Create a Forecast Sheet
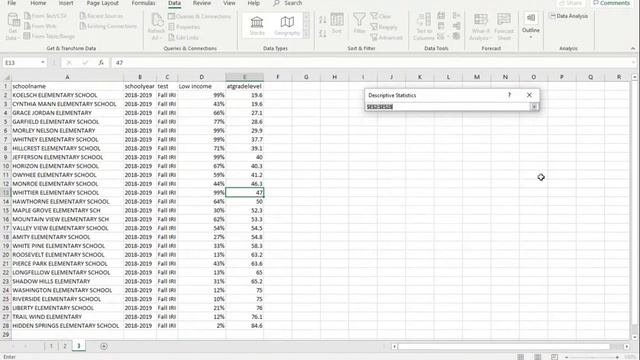Screen dimensions: 640x360 (504, 27)
